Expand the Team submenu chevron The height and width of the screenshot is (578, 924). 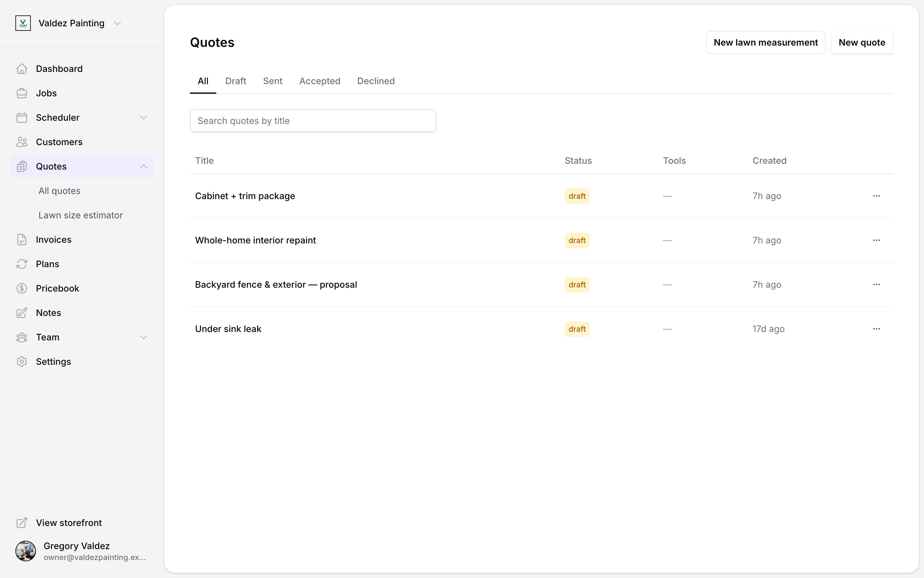coord(143,337)
